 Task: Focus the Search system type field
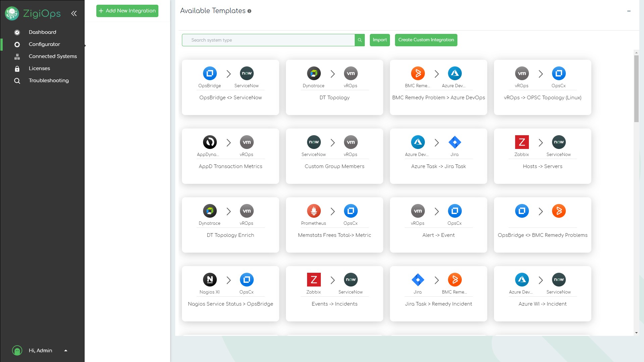pos(268,40)
